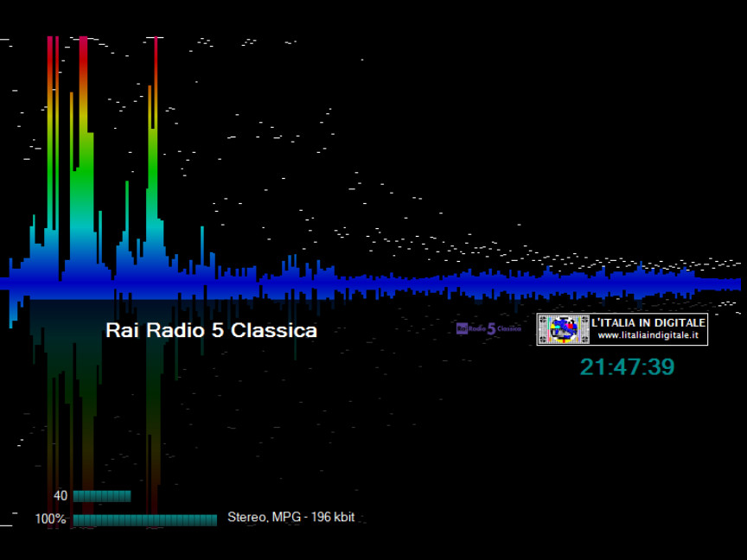Screen dimensions: 747x560
Task: Select the white Rai Radio 5 Classica station title
Action: coord(211,330)
